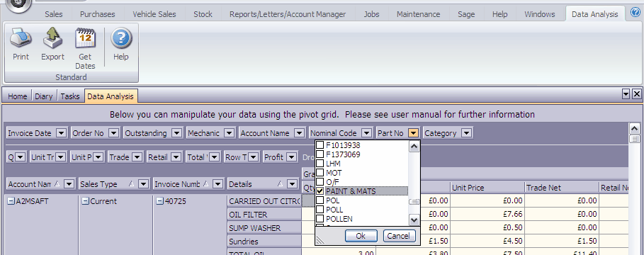Switch to the Home document tab
The width and height of the screenshot is (644, 255).
(17, 96)
